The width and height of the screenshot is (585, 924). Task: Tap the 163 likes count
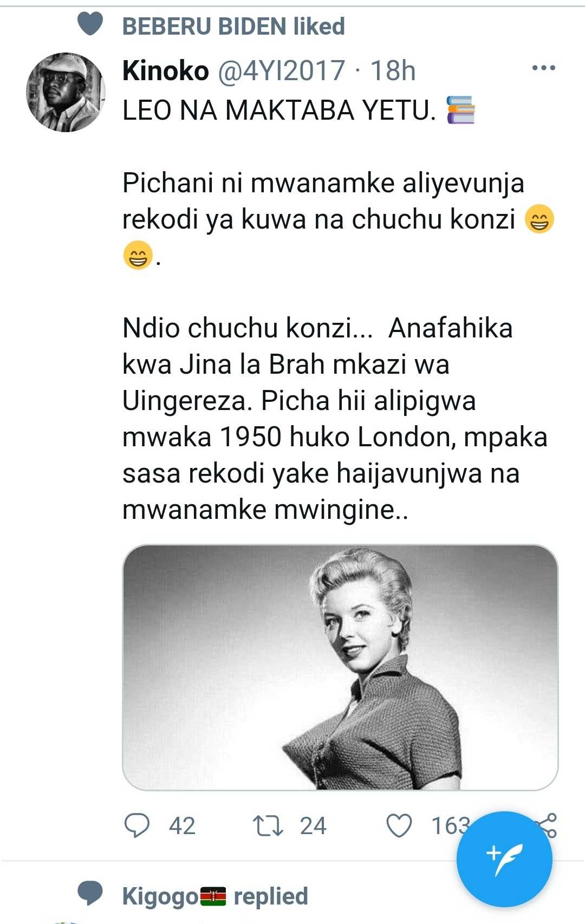point(450,826)
